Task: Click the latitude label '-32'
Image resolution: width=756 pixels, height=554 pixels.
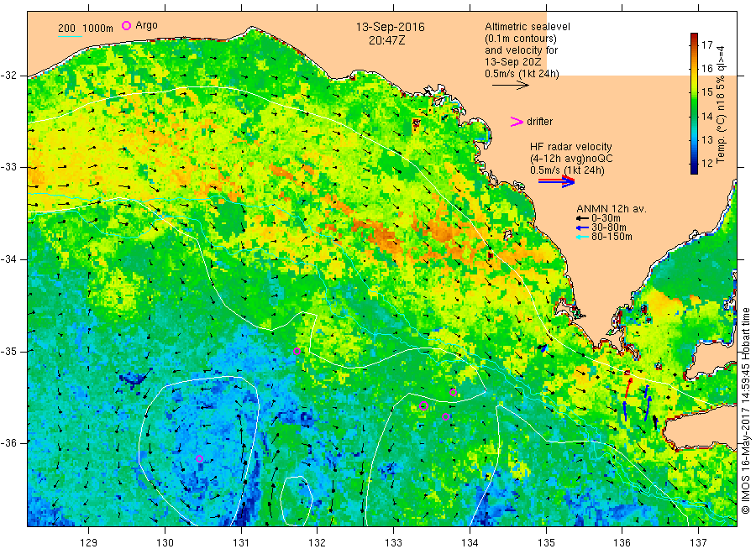Action: click(8, 76)
